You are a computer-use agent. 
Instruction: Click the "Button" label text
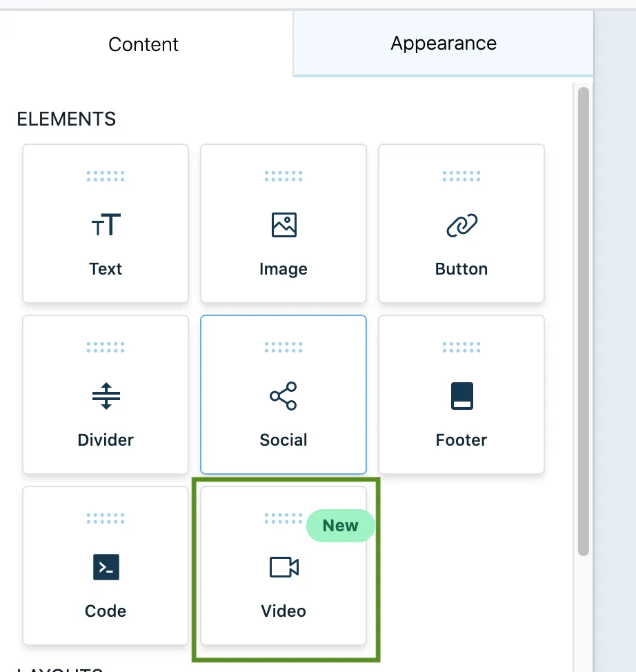461,269
